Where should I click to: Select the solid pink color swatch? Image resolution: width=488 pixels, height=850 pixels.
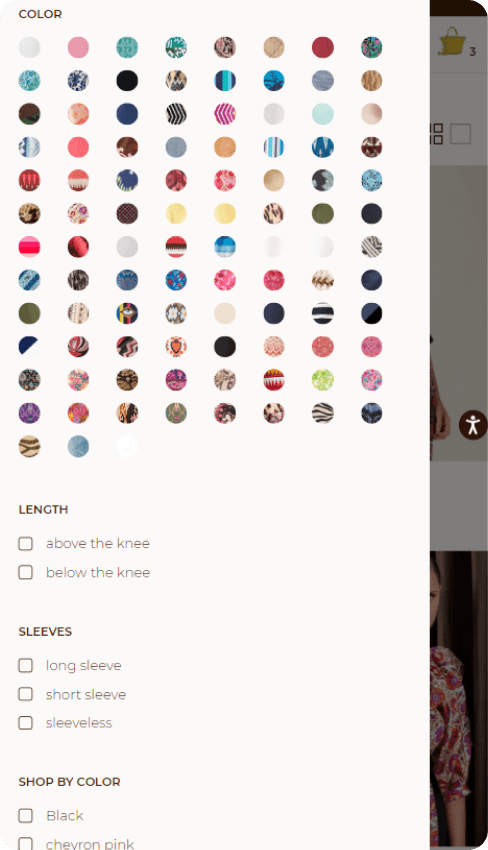78,47
